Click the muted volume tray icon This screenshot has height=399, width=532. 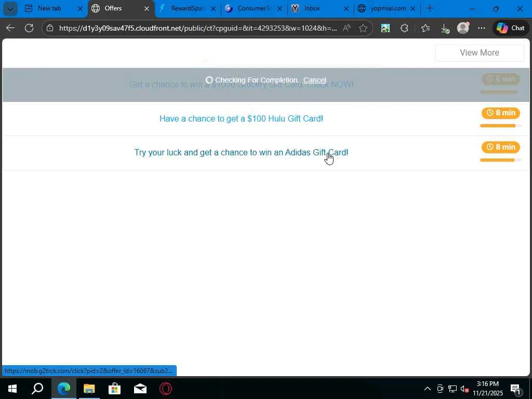[x=464, y=389]
